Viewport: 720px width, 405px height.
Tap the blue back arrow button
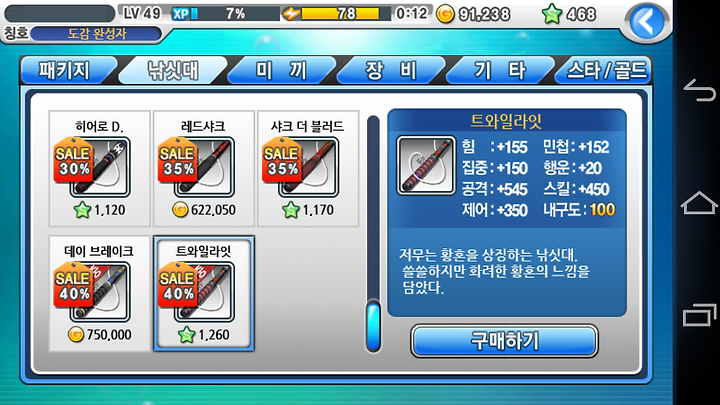tap(647, 22)
